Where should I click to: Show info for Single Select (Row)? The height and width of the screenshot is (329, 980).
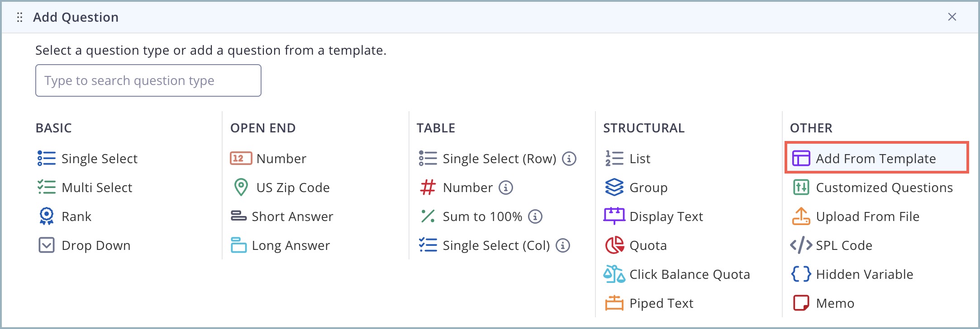click(569, 159)
